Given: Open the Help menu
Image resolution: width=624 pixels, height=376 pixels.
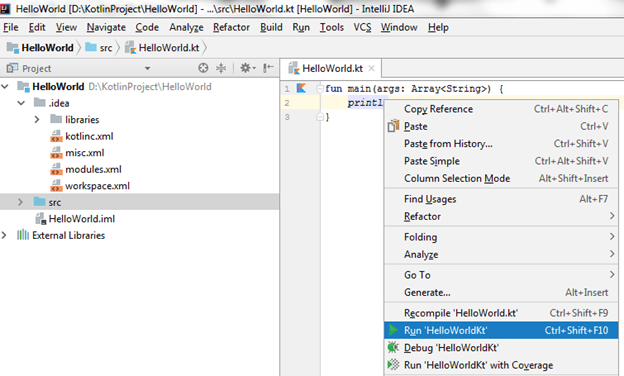Looking at the screenshot, I should point(438,27).
